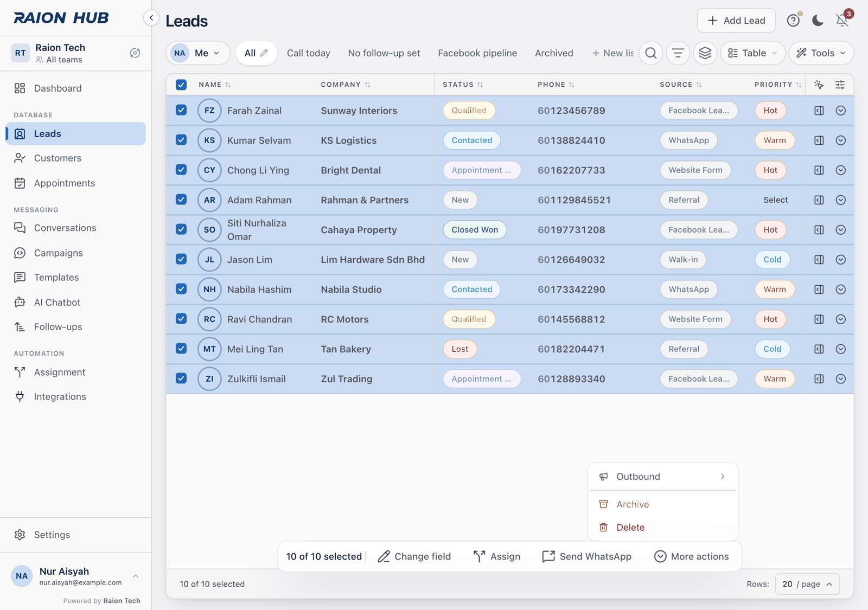
Task: Choose Archive from the actions menu
Action: tap(663, 504)
